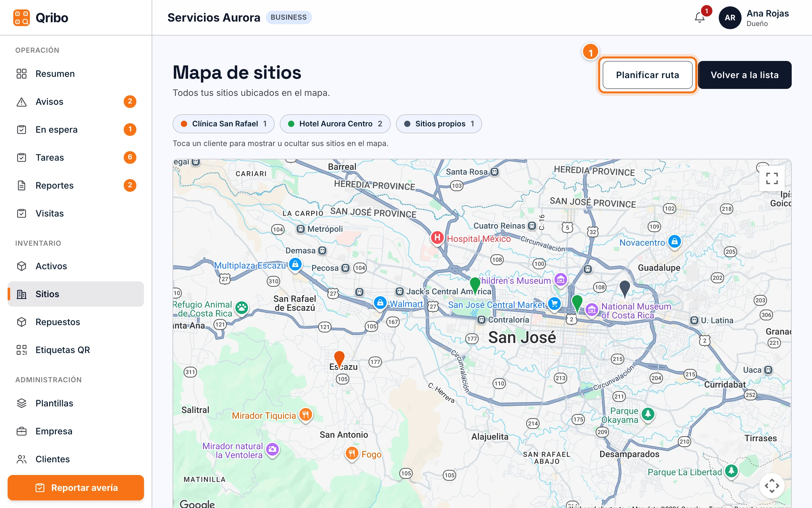Click the Fogo restaurant marker
The image size is (812, 508).
tap(352, 454)
